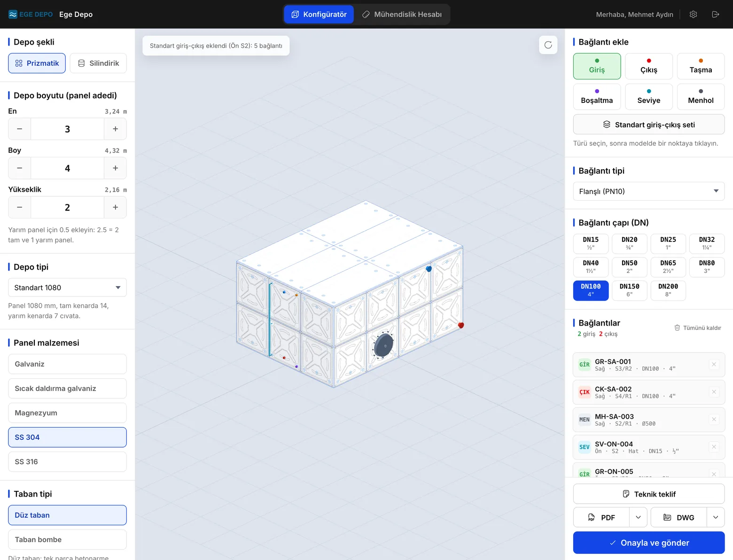Click the En value field

[x=67, y=129]
